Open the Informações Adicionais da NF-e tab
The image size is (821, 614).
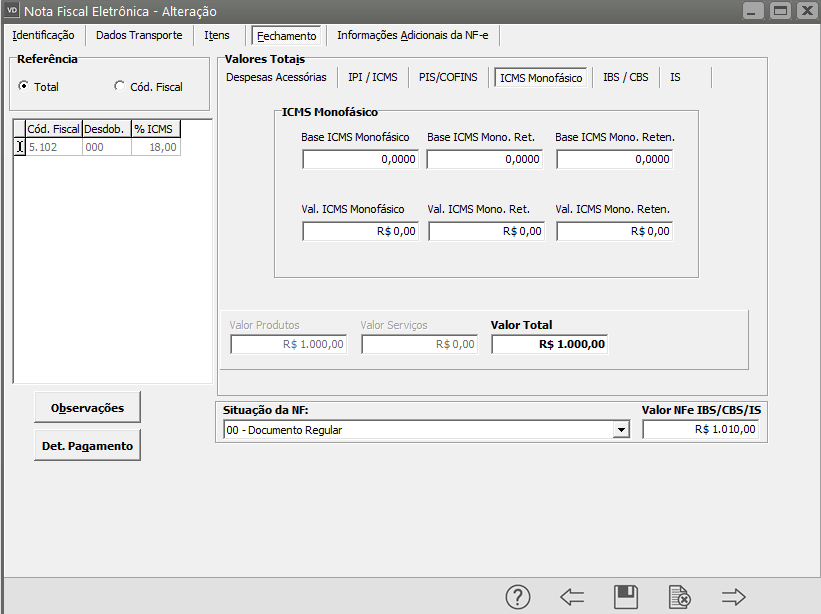pyautogui.click(x=414, y=35)
